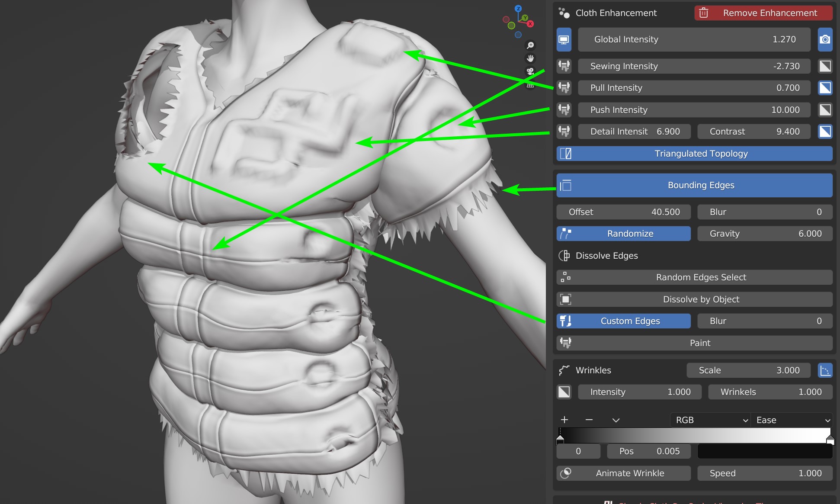
Task: Click the Global Intensity slider field
Action: [694, 39]
